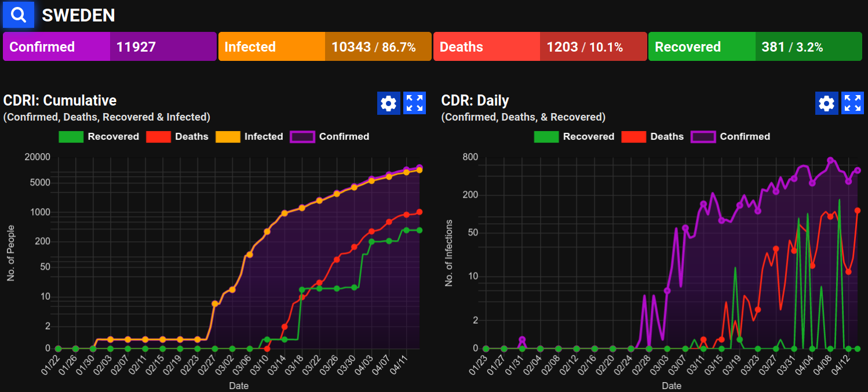Click the 'No. of People' axis label
This screenshot has height=392, width=868.
[11, 253]
